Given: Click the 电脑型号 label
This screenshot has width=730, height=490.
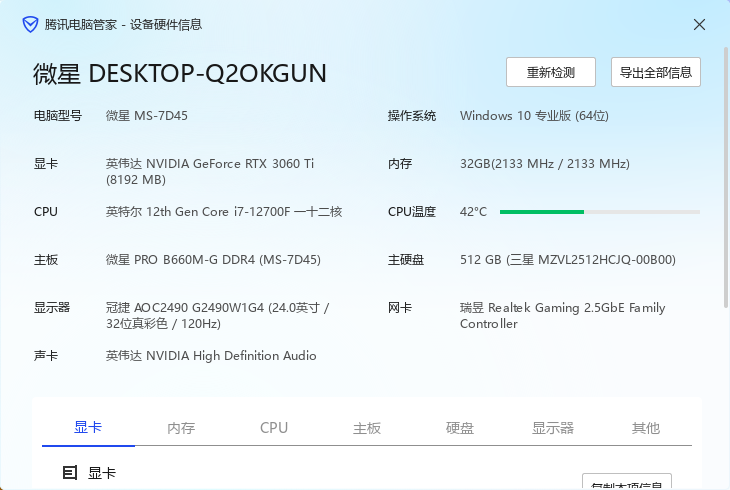Looking at the screenshot, I should click(58, 116).
